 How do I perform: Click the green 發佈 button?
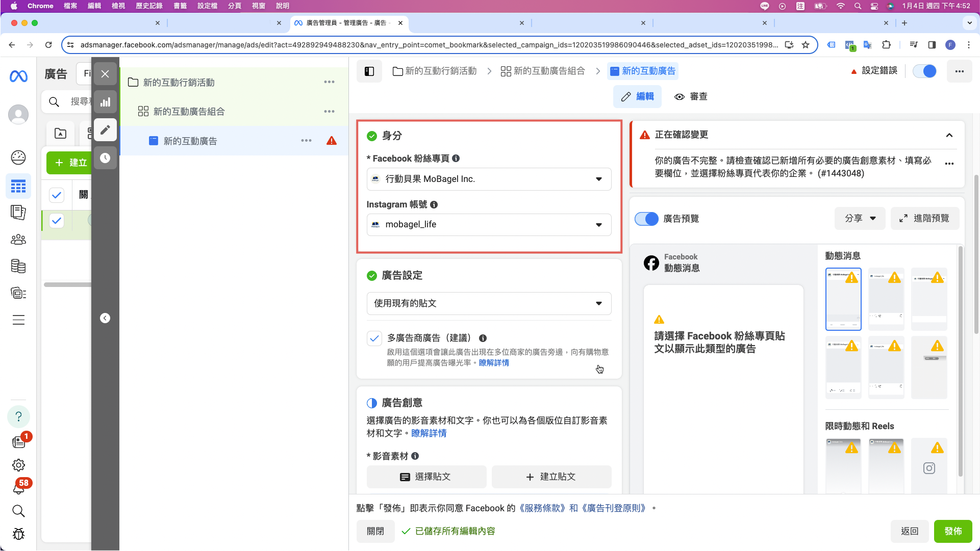(953, 531)
